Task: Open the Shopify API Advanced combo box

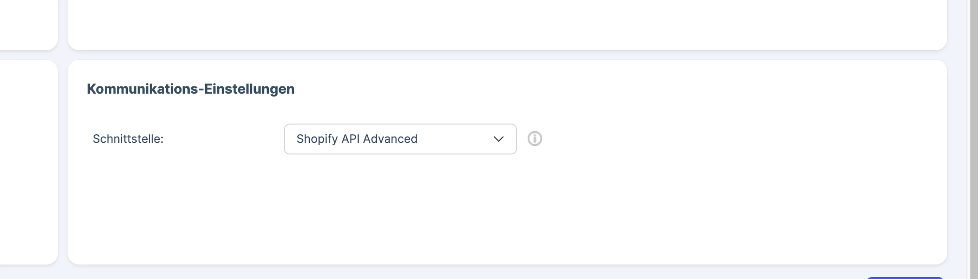Action: [x=400, y=139]
